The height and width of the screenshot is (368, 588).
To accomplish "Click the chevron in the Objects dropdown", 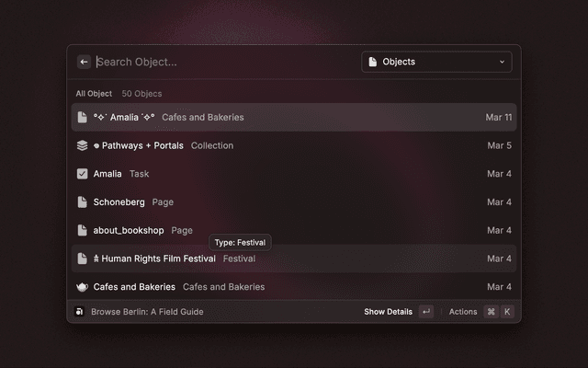I will coord(502,62).
